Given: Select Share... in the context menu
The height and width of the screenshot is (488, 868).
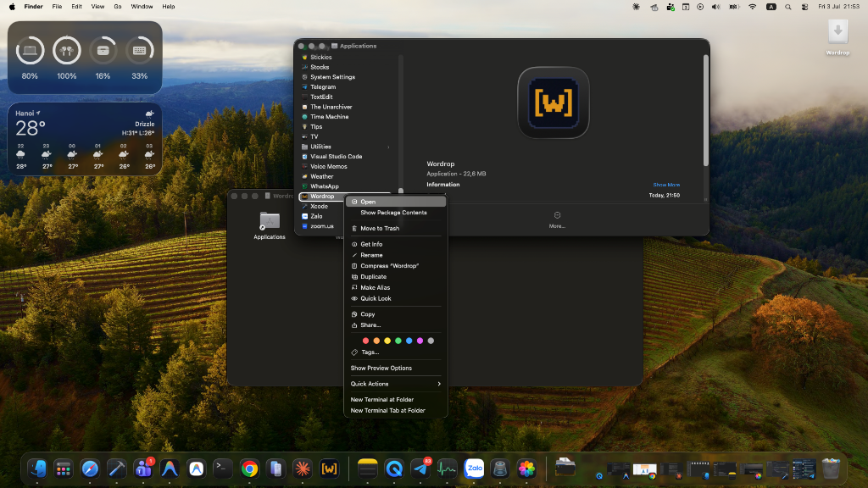Looking at the screenshot, I should pos(396,324).
